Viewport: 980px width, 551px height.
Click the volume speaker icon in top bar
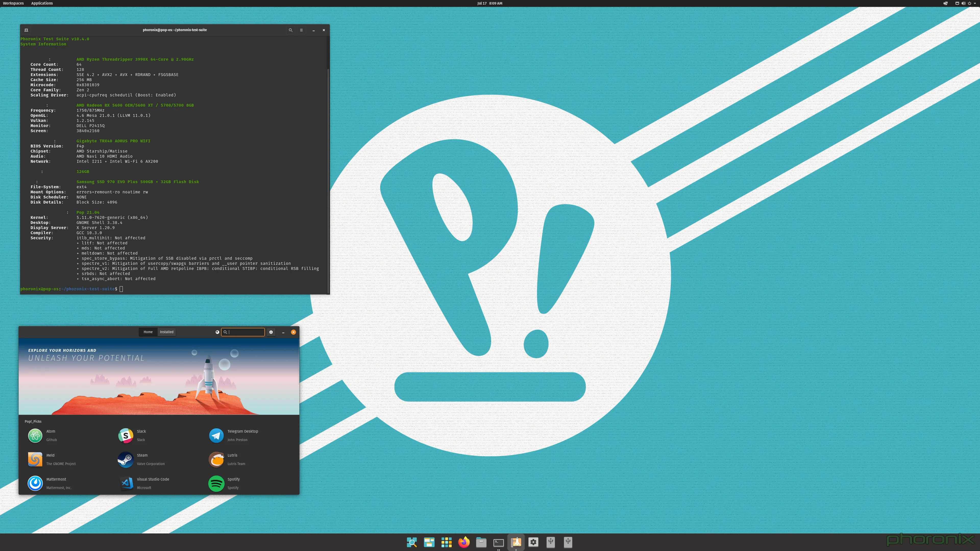coord(963,3)
